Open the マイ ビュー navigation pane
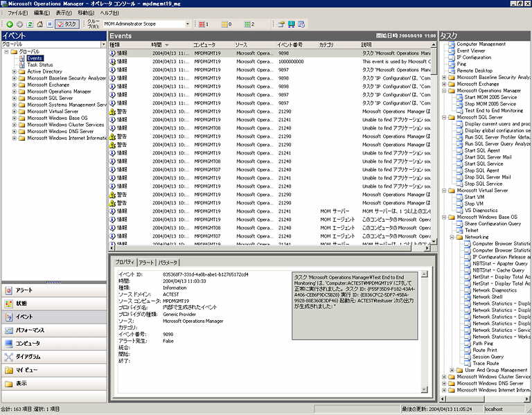The image size is (532, 415). tap(53, 370)
